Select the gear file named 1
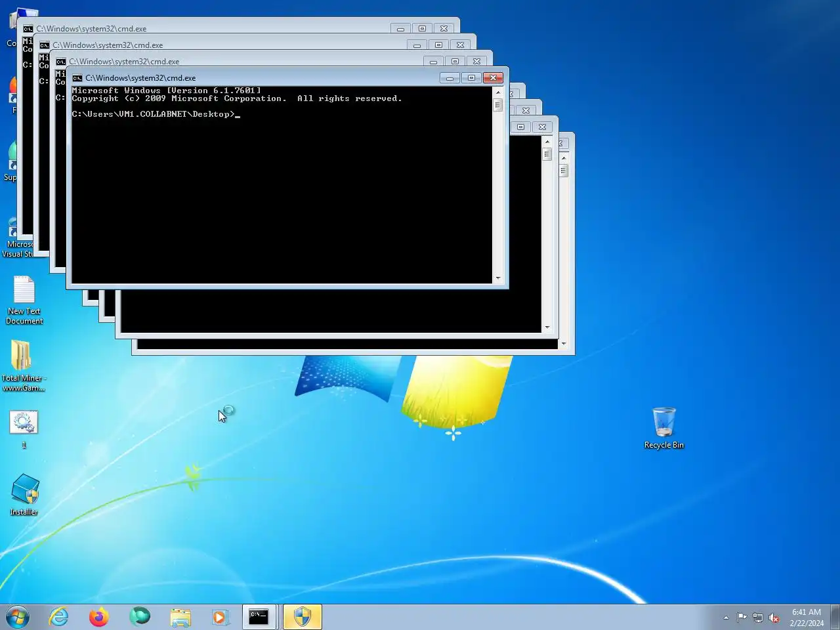 click(x=24, y=429)
